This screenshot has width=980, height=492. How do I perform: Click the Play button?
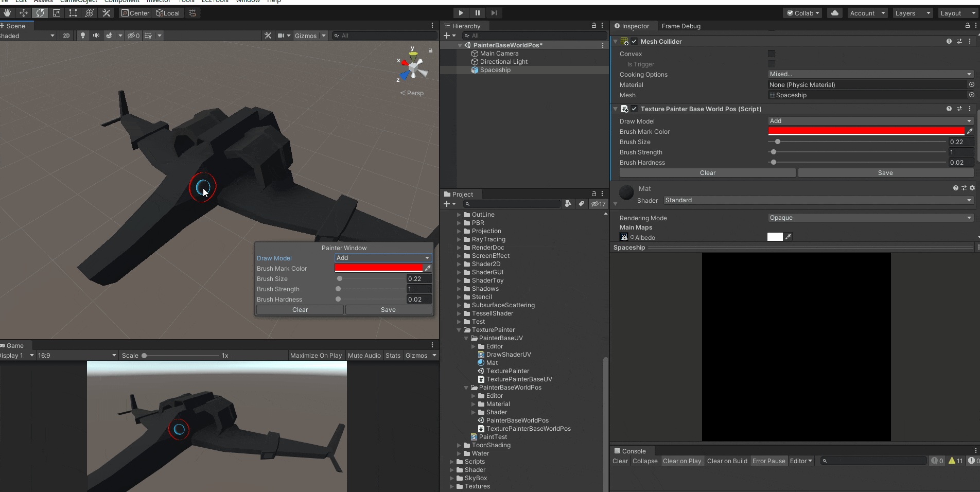(461, 13)
